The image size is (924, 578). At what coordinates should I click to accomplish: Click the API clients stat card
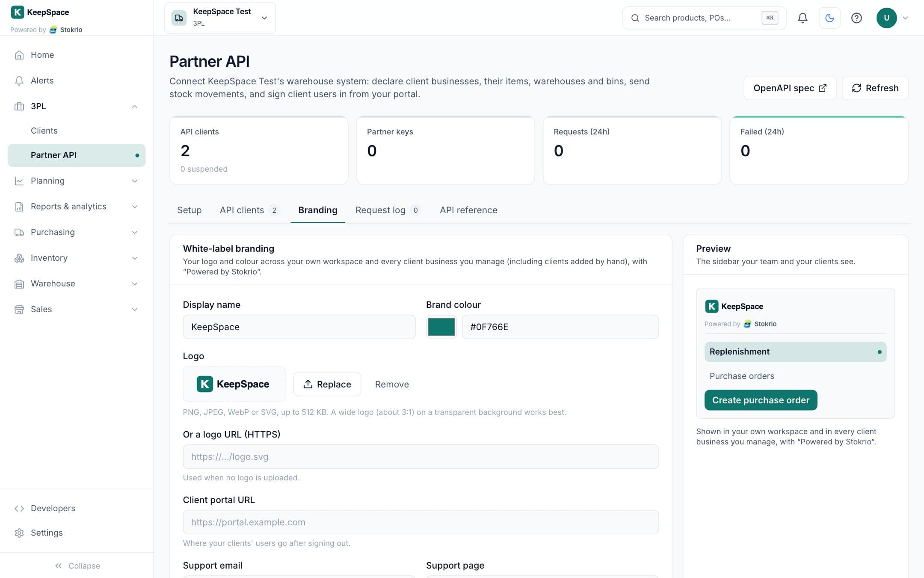259,150
